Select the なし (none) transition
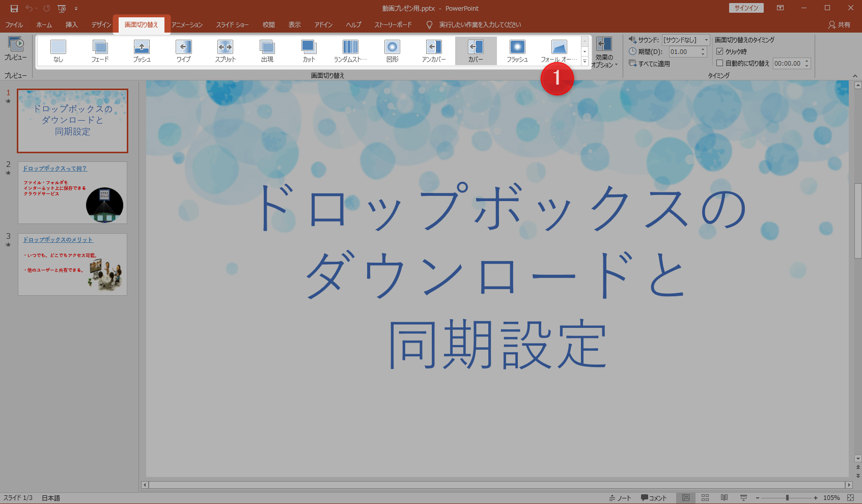The height and width of the screenshot is (504, 862). tap(59, 51)
